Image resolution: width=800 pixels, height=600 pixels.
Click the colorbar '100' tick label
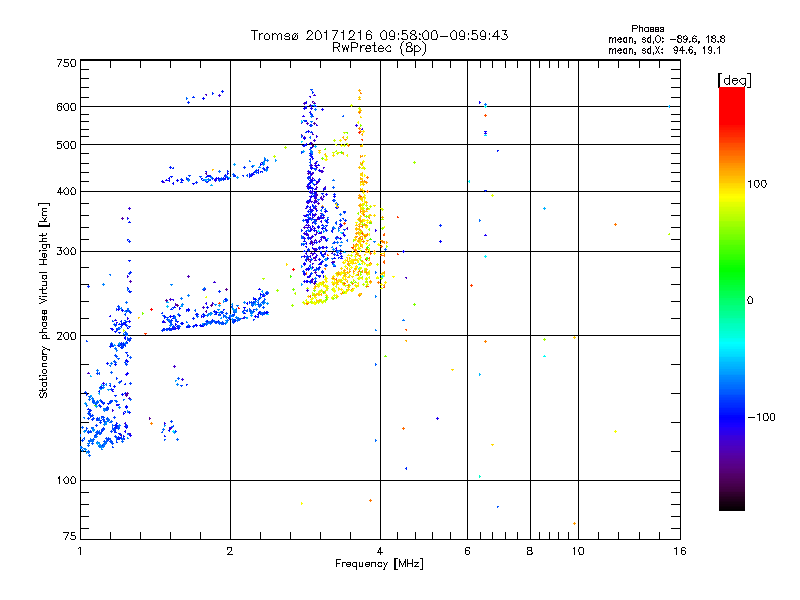pos(757,184)
